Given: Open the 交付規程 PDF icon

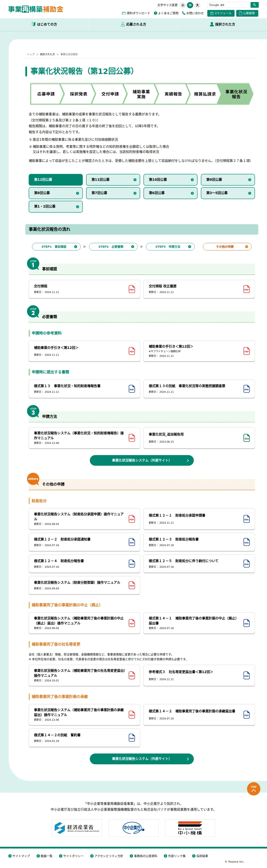Looking at the screenshot, I should [132, 289].
